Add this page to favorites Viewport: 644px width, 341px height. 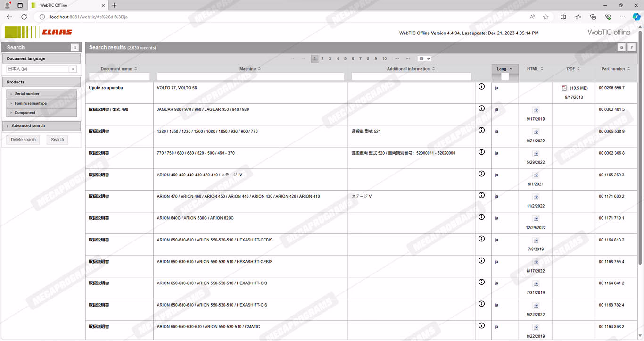[545, 17]
